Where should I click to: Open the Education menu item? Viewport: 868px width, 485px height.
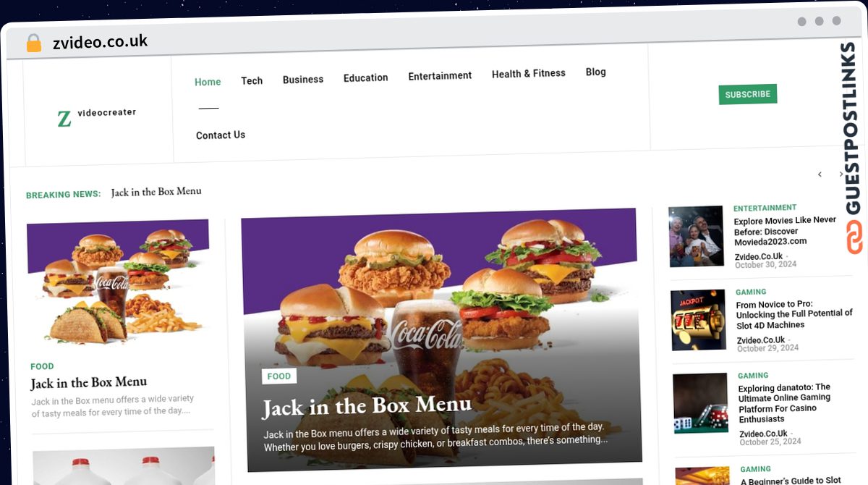tap(365, 77)
